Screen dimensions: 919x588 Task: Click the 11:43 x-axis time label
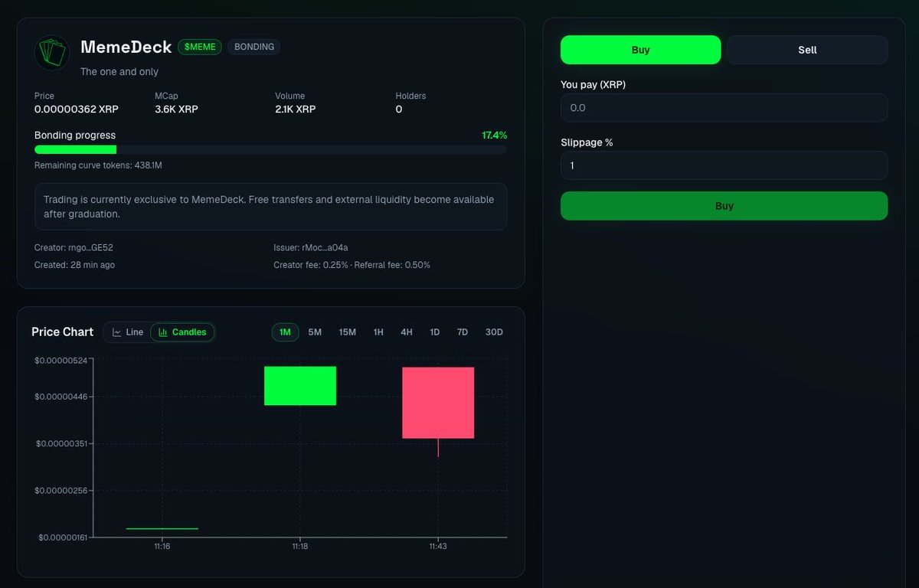pos(438,547)
